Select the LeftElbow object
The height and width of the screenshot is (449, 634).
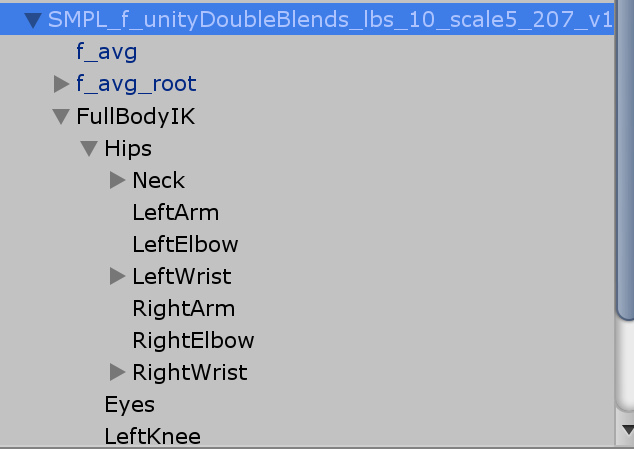[x=185, y=244]
